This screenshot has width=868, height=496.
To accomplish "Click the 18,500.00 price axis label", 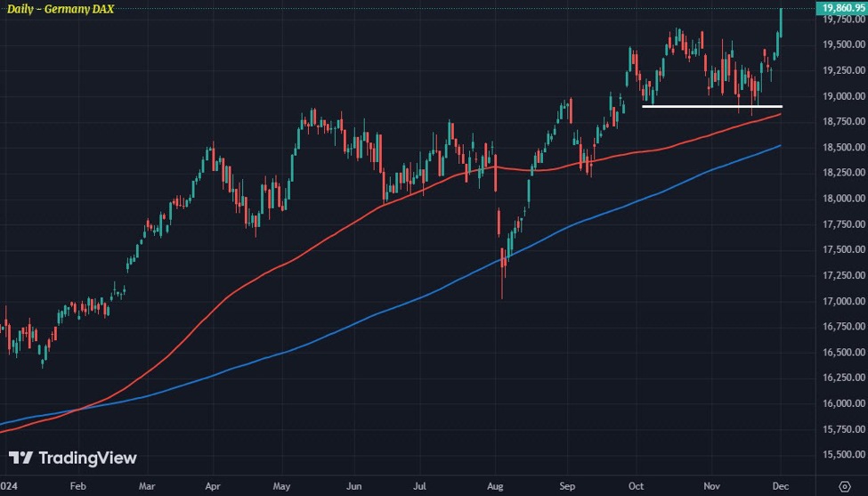I will click(844, 147).
